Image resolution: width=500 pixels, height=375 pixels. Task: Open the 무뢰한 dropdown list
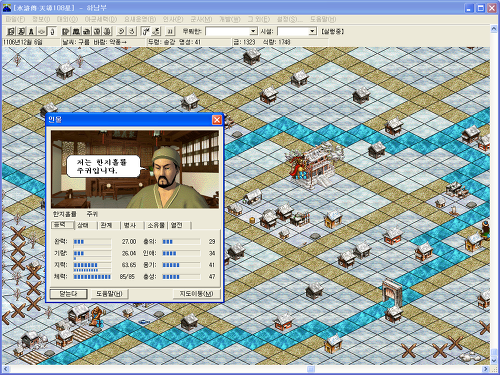click(x=253, y=31)
